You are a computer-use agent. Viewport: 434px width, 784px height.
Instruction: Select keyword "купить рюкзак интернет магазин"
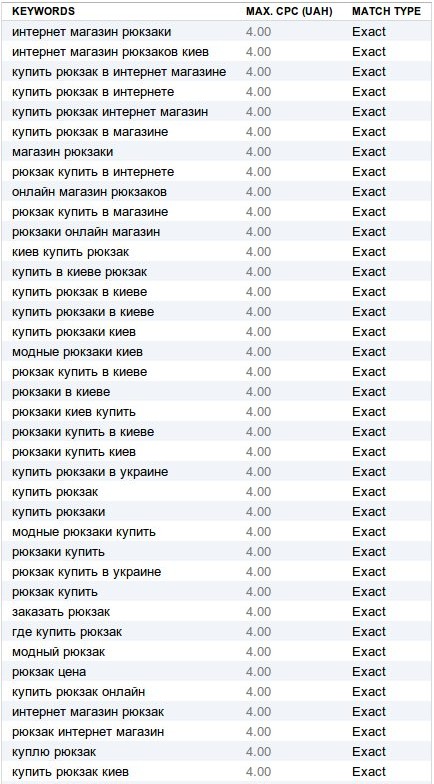pos(110,112)
